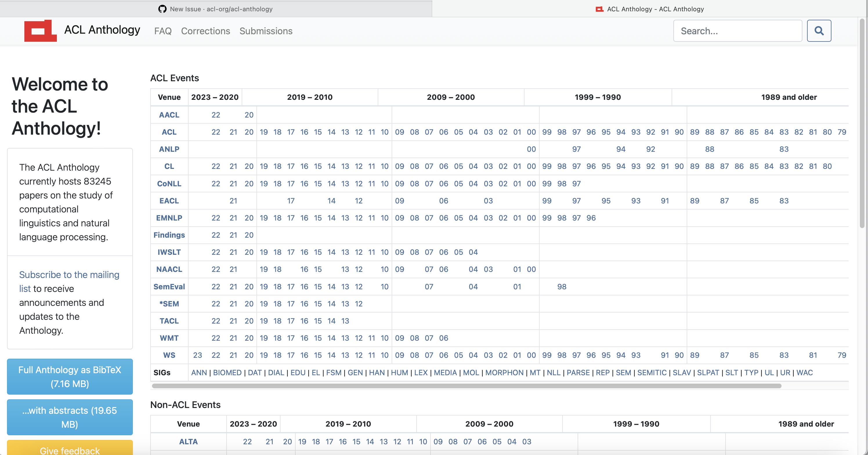Screen dimensions: 868x455
Task: Open Findings year 22 link
Action: 216,235
